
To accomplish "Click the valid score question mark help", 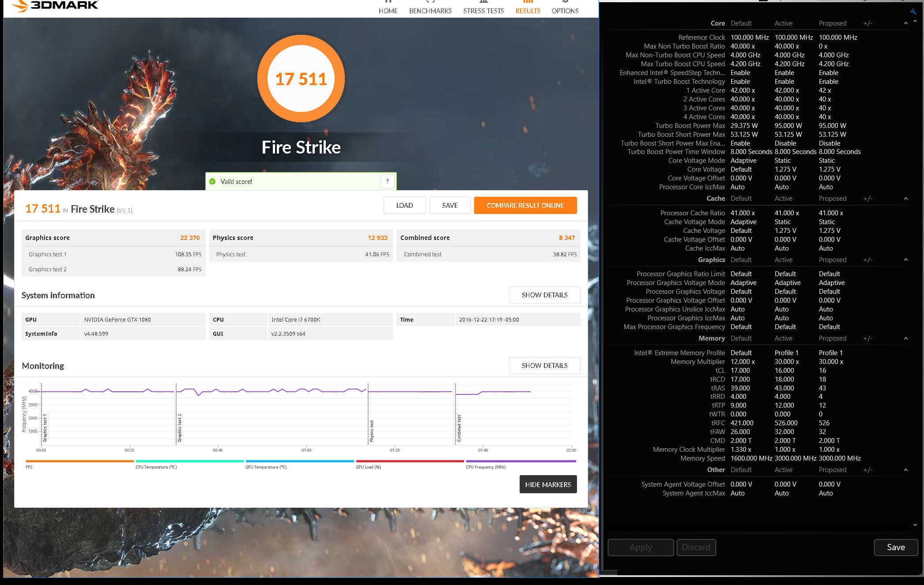I will (388, 181).
